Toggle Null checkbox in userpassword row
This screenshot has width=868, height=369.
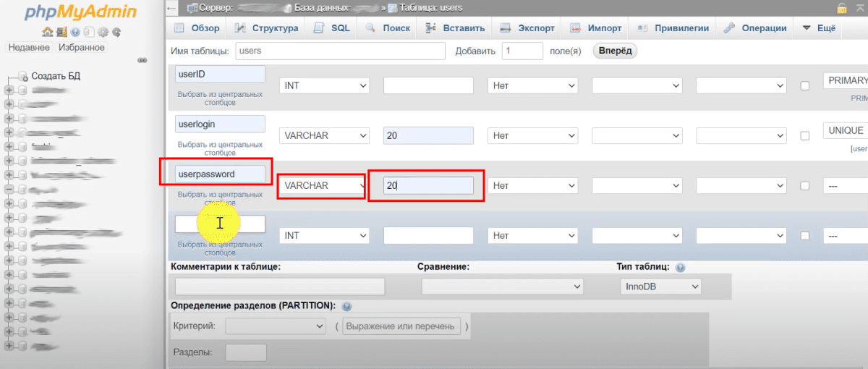pos(804,186)
